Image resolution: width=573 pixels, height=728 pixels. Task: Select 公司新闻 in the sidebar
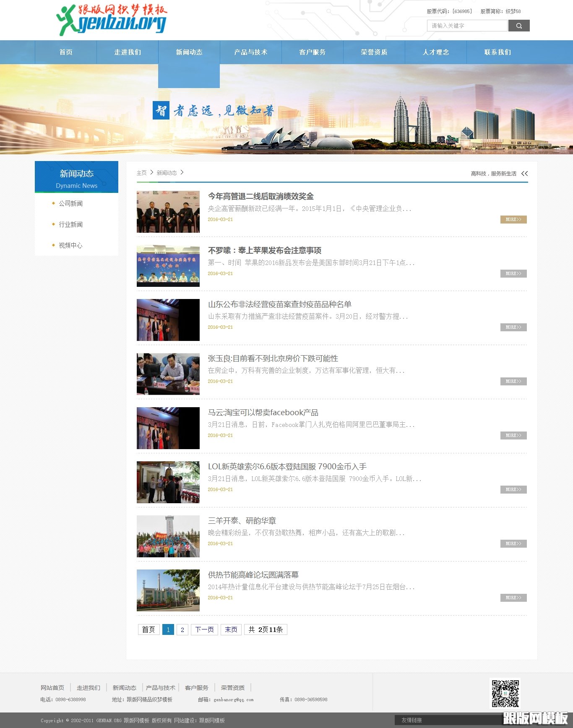click(70, 203)
